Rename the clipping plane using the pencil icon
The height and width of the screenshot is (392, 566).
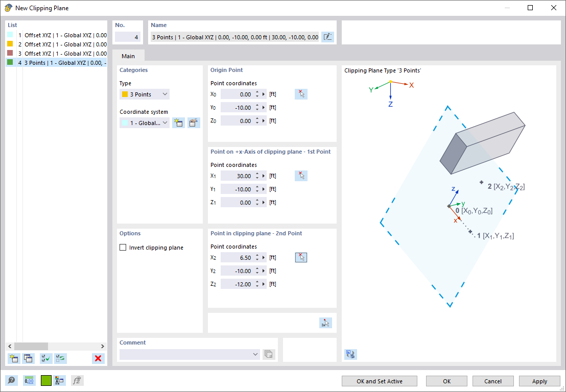(x=327, y=36)
